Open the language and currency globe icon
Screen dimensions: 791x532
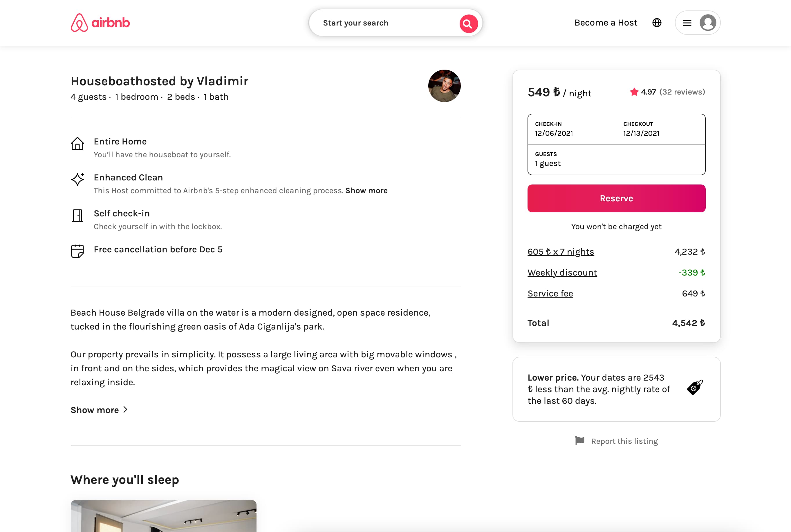pos(657,22)
